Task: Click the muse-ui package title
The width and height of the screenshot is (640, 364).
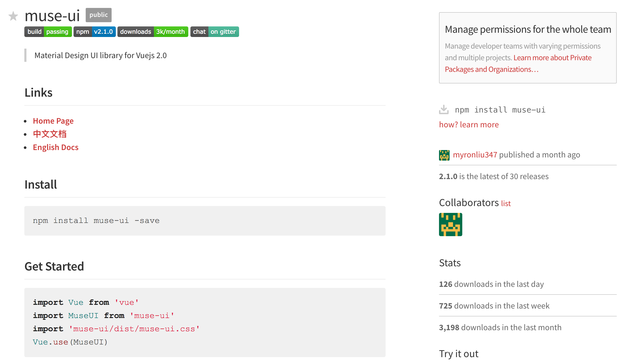Action: (x=52, y=16)
